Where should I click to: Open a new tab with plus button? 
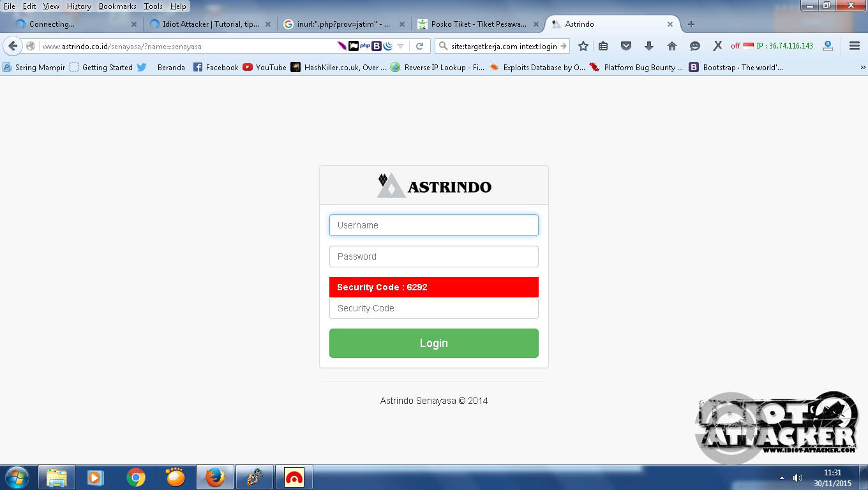click(691, 24)
